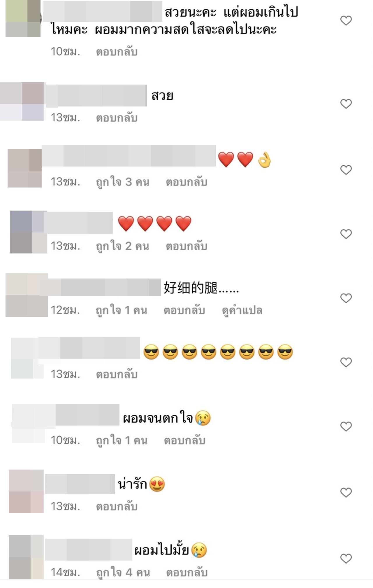Like the comment saying สวยนะคะ แต่ผอมเกินไป
This screenshot has width=373, height=588.
point(346,20)
